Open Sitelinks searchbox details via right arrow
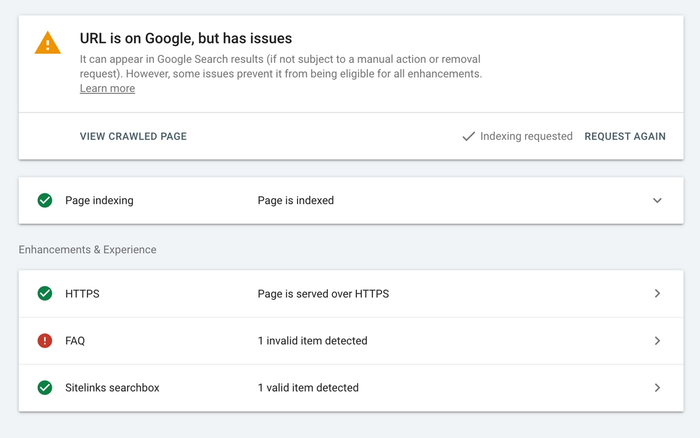 point(657,387)
